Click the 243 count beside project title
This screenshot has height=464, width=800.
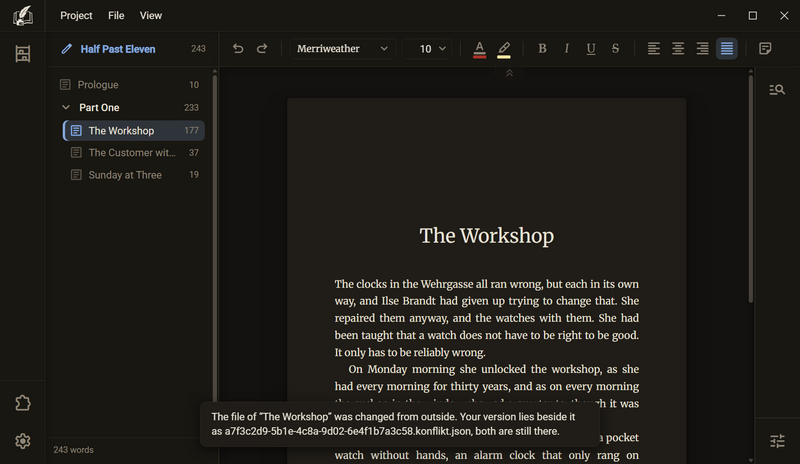point(198,49)
